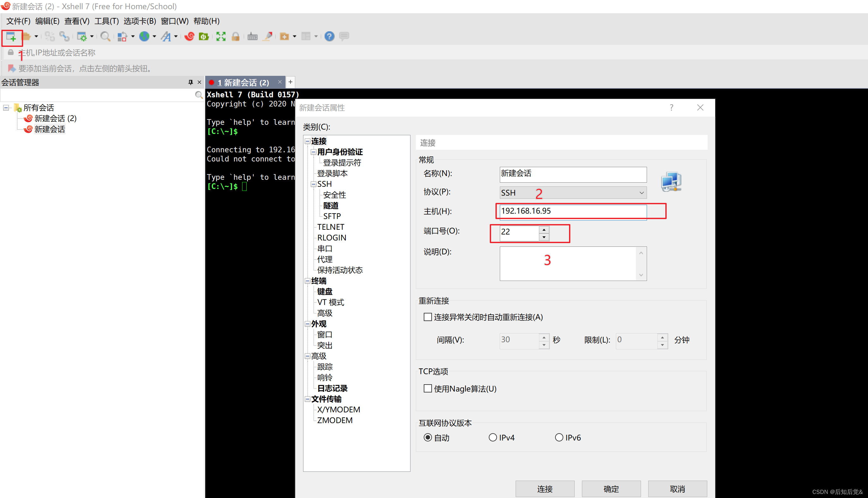
Task: Click the new folder plus toolbar icon
Action: 284,37
